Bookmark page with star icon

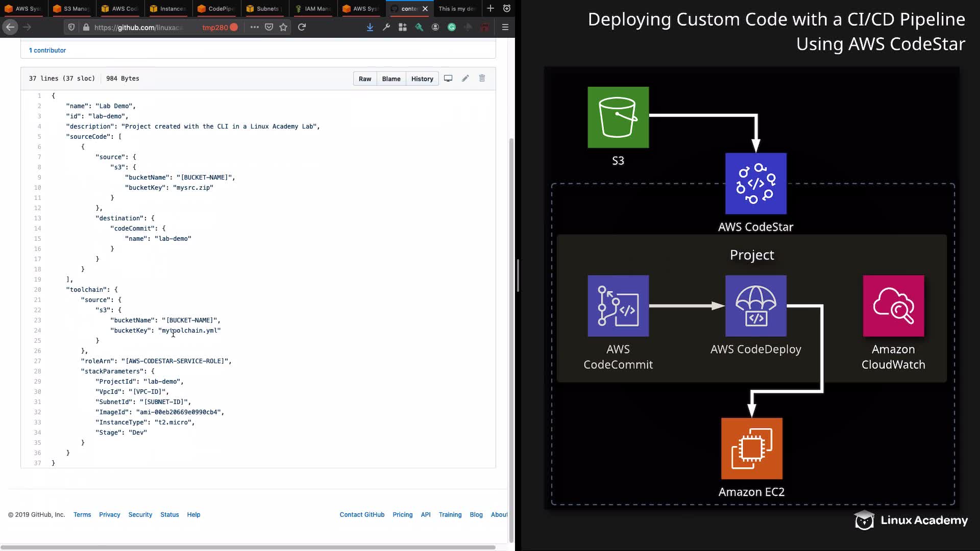tap(283, 27)
